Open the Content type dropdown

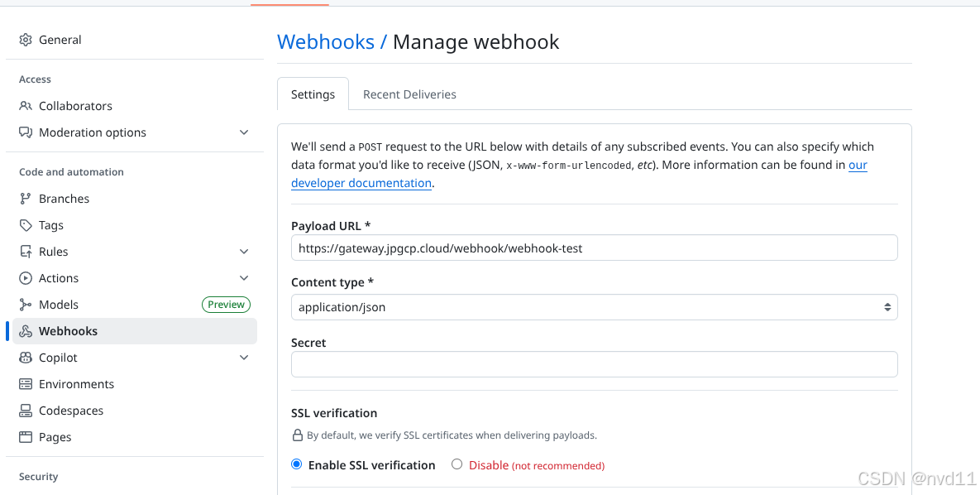[x=595, y=307]
